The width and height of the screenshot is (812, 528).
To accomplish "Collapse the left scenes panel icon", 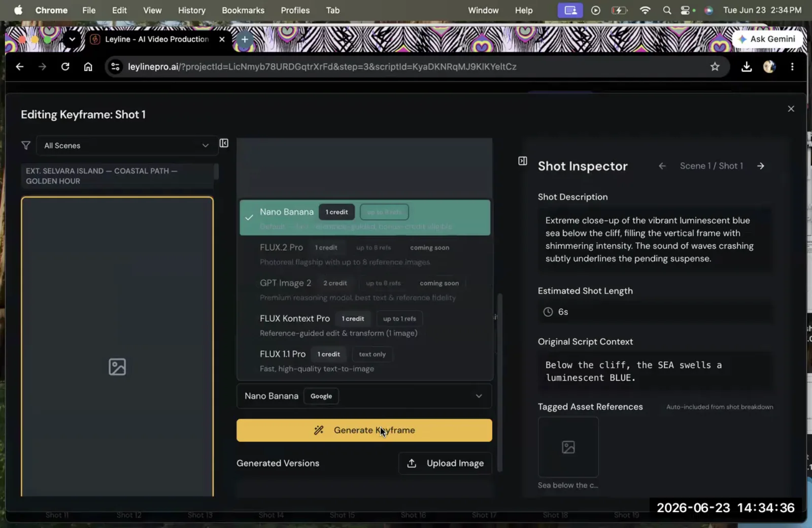I will point(224,143).
